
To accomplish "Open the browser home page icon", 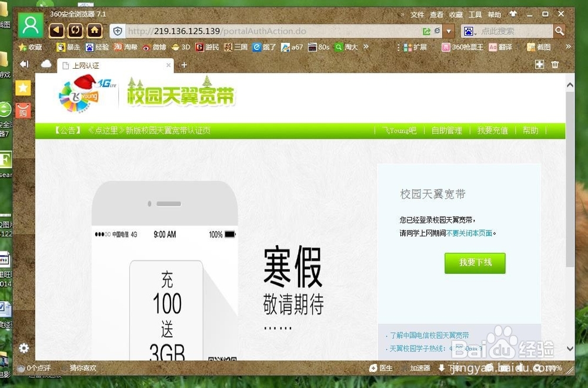I will [x=95, y=31].
